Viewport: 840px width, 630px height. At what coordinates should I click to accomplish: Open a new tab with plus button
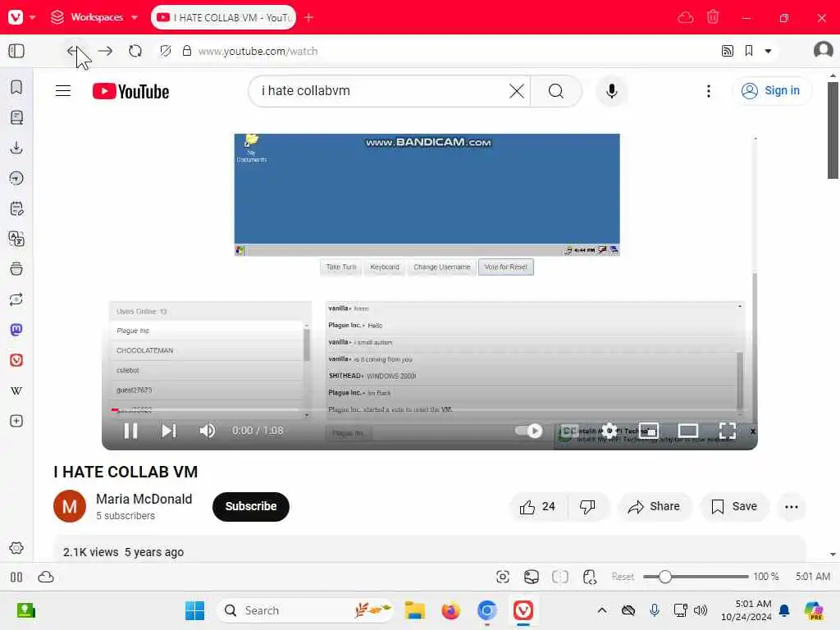click(308, 17)
